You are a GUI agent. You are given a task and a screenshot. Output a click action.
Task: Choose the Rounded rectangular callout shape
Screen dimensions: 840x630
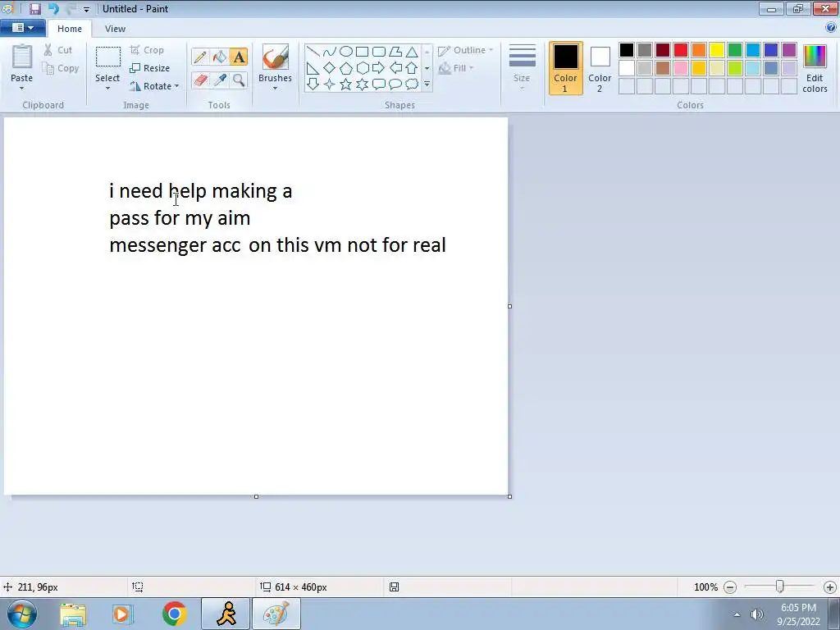(x=379, y=84)
